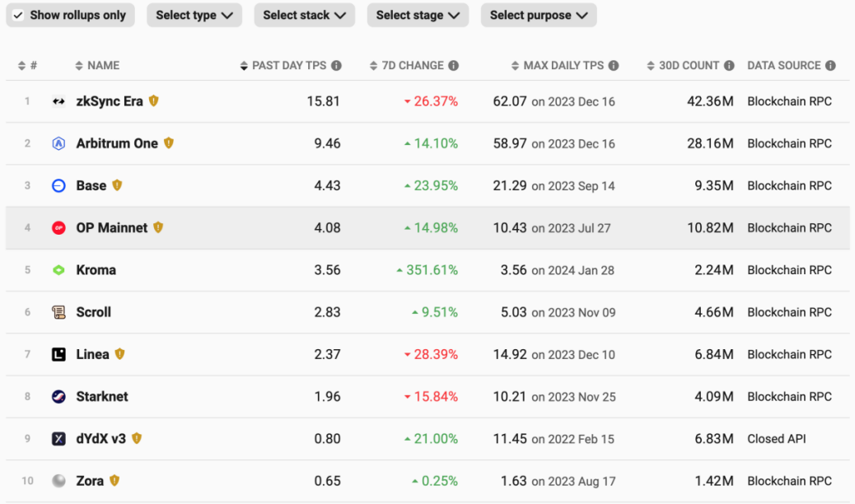Open the Scroll project link
Image resolution: width=855 pixels, height=504 pixels.
click(x=94, y=312)
